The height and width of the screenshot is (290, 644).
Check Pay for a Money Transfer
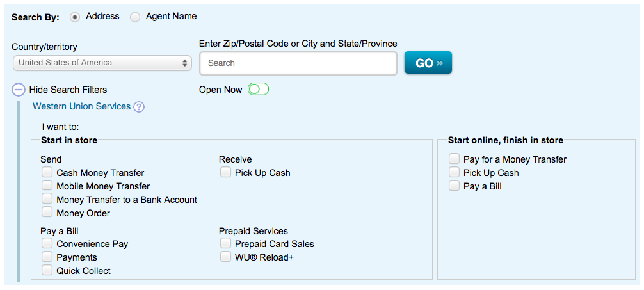tap(454, 159)
